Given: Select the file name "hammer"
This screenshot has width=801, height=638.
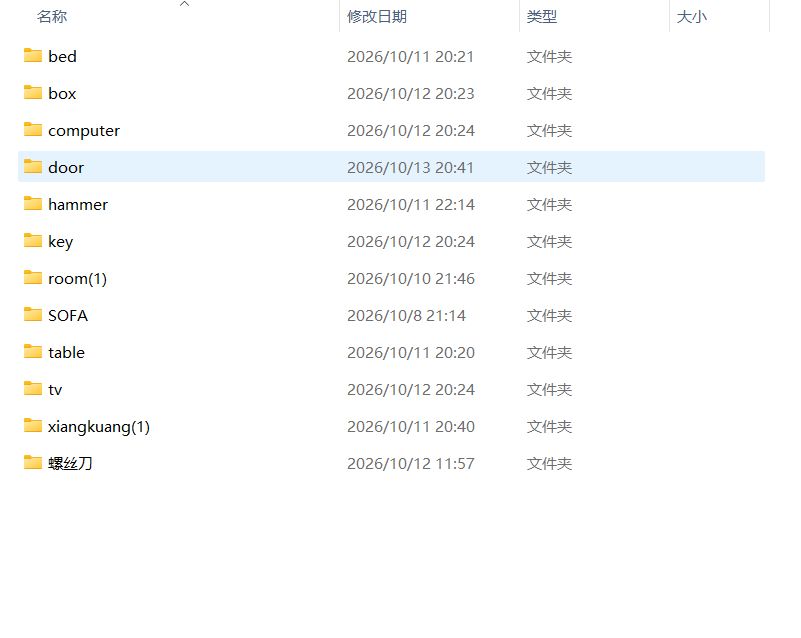Looking at the screenshot, I should coord(78,204).
